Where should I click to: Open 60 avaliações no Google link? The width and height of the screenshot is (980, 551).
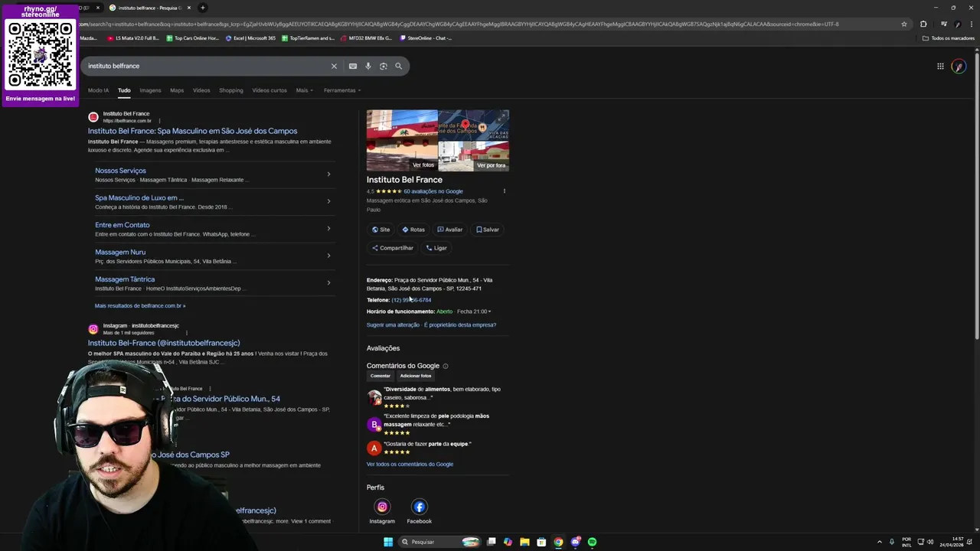(433, 191)
